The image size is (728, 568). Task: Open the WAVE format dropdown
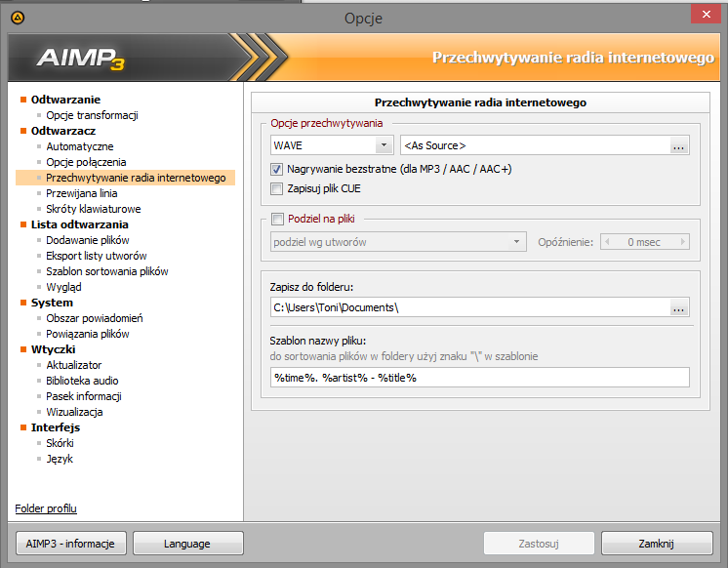pos(332,145)
